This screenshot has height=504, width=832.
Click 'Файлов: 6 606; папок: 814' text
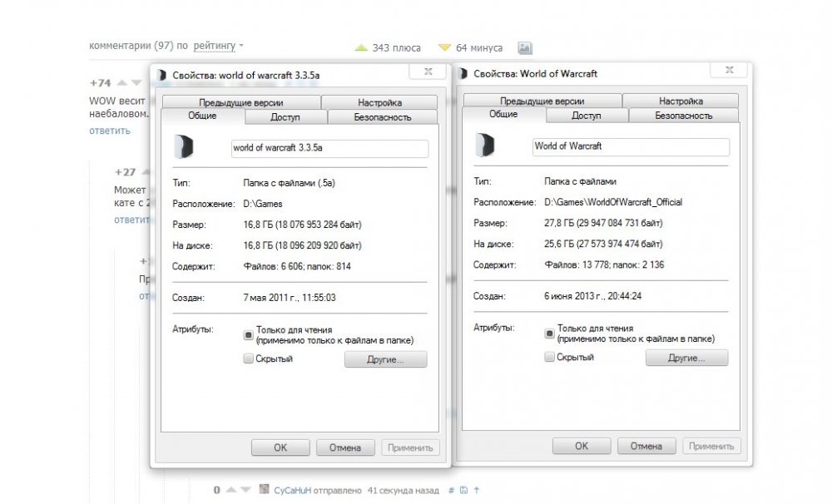(297, 266)
